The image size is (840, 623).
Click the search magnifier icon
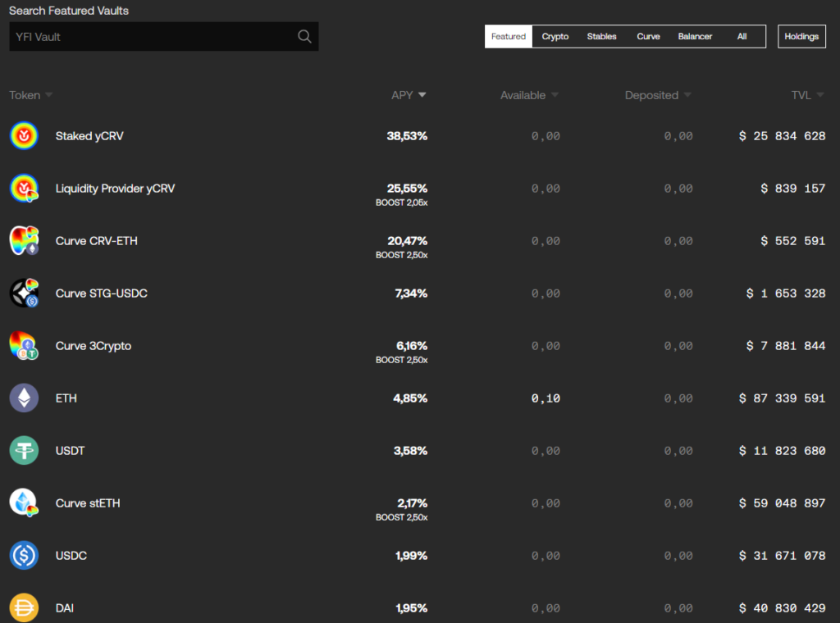pos(304,37)
